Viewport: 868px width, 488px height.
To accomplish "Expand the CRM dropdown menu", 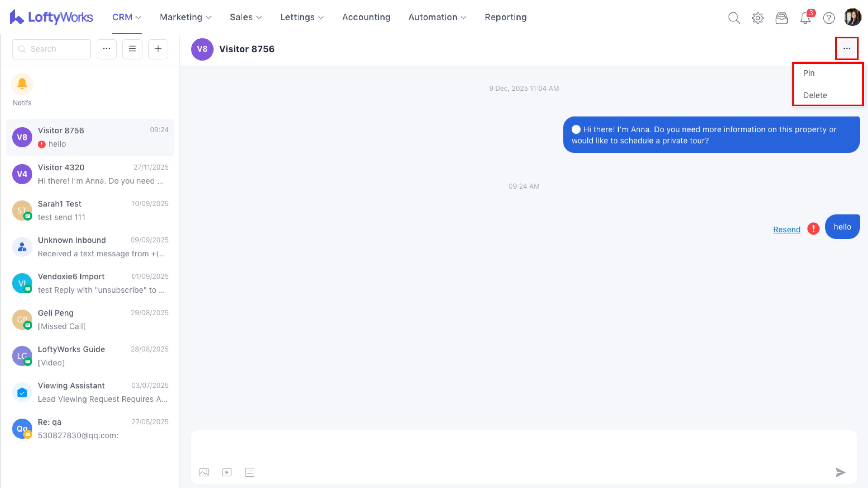I will point(127,17).
